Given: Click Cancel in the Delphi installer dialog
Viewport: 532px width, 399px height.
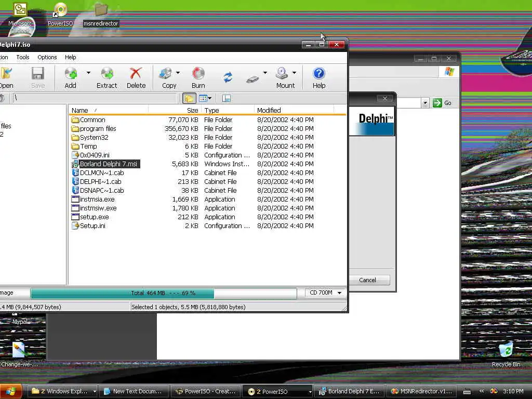Looking at the screenshot, I should tap(367, 280).
